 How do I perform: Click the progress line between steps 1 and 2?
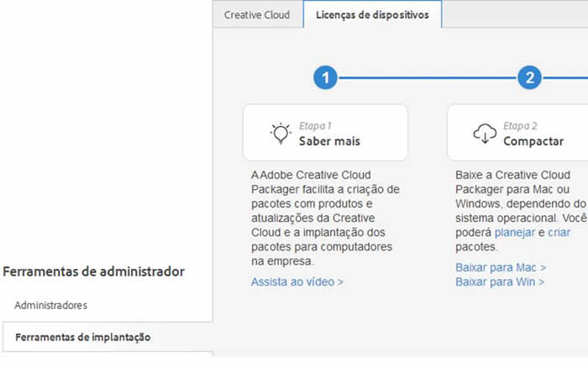click(x=427, y=78)
